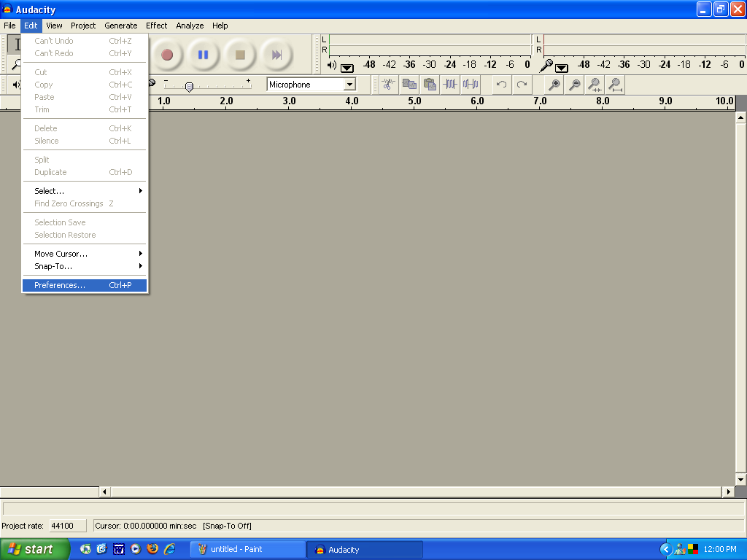The height and width of the screenshot is (560, 747).
Task: Click the Fit Selection zoom icon
Action: coord(595,85)
